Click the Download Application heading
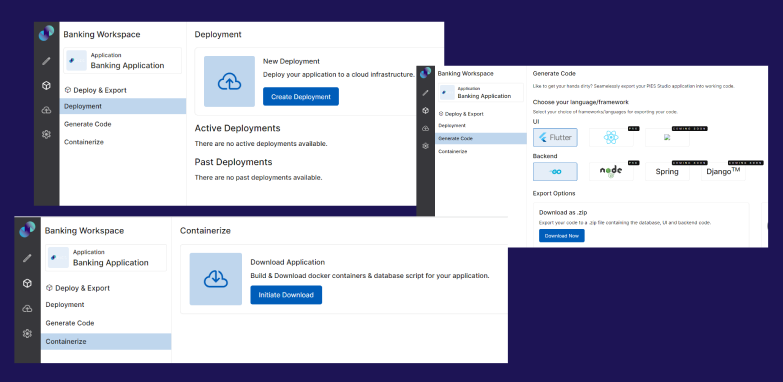The height and width of the screenshot is (382, 783). 288,262
